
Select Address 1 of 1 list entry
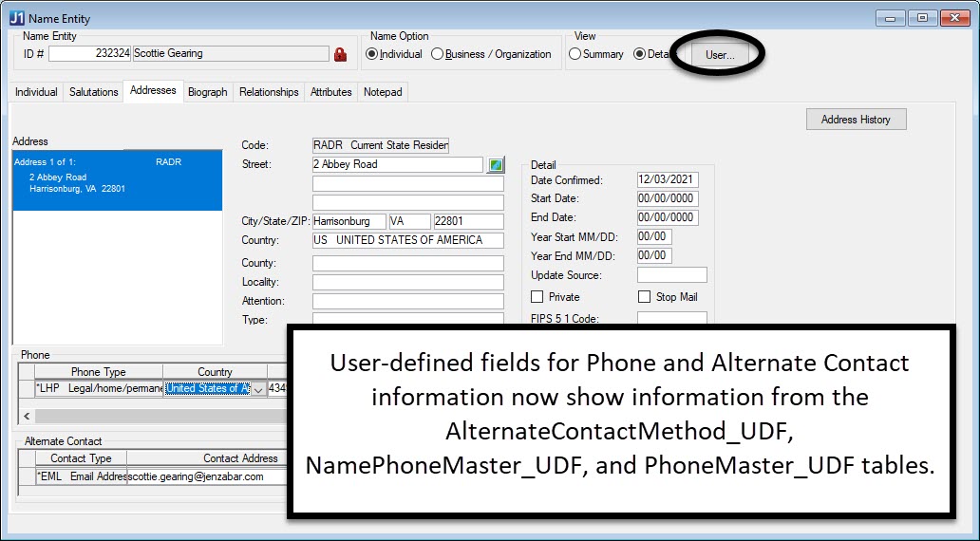116,176
